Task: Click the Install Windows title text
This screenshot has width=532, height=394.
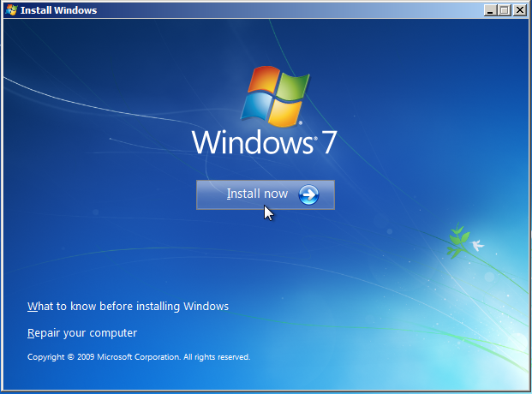Action: pos(59,10)
